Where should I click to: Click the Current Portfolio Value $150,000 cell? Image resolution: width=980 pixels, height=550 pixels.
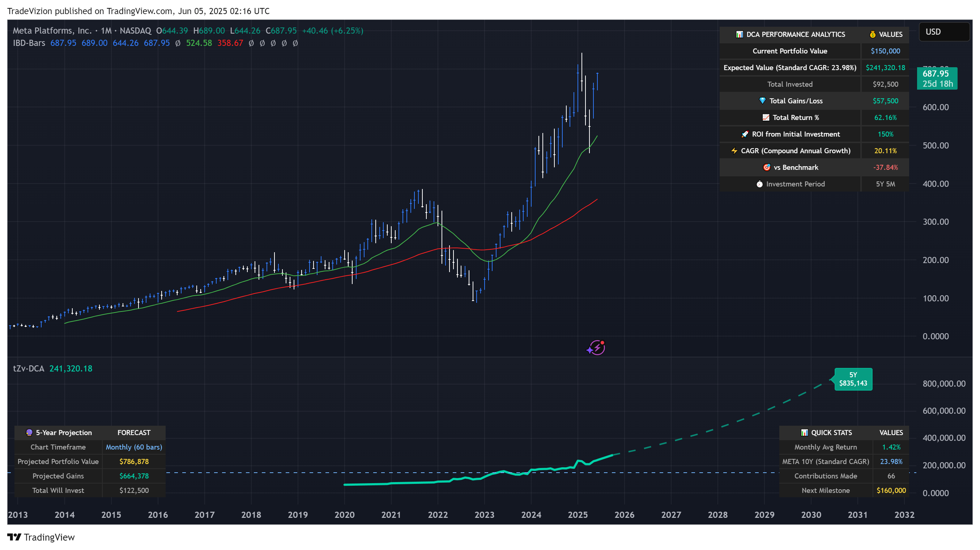pos(885,51)
